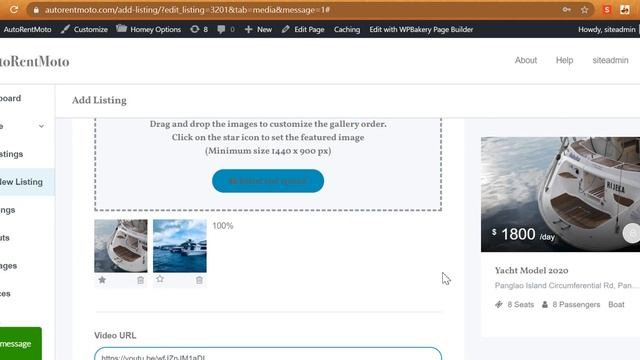Go to the About page
Screen dimensions: 640x360
click(526, 60)
